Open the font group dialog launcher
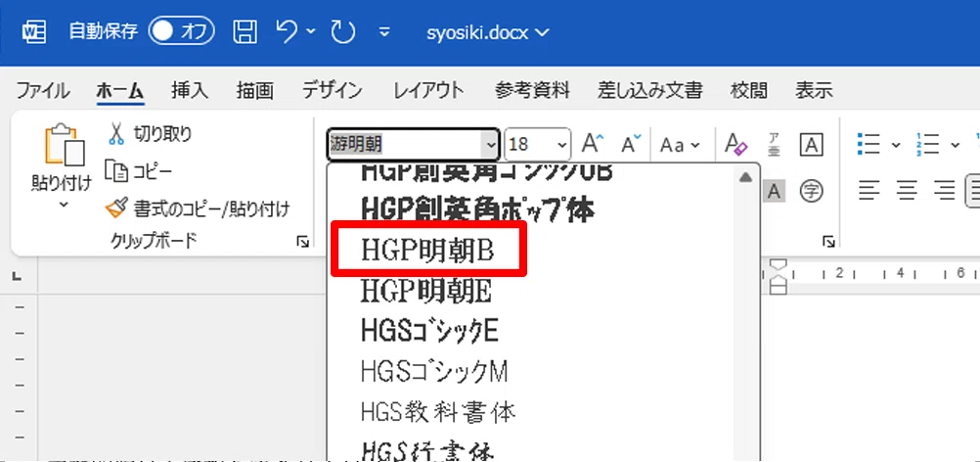This screenshot has width=980, height=462. [828, 242]
